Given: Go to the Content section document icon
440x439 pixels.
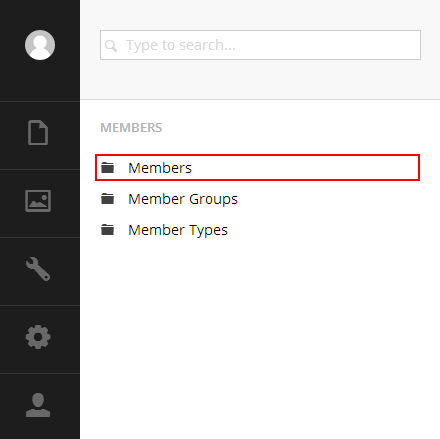Looking at the screenshot, I should [38, 132].
